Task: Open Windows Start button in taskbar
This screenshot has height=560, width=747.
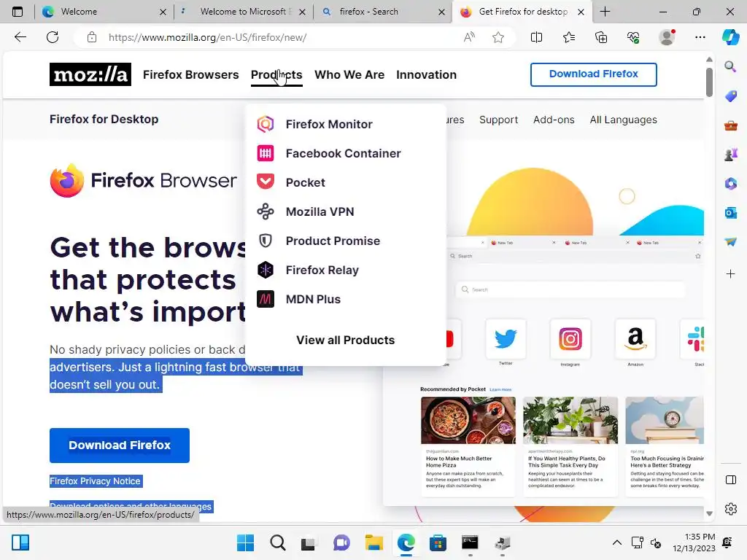Action: [245, 542]
